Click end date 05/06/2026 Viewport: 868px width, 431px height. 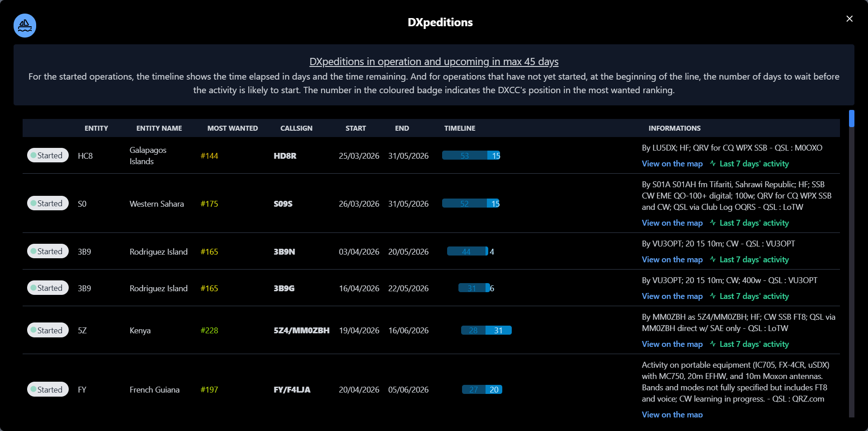(408, 389)
